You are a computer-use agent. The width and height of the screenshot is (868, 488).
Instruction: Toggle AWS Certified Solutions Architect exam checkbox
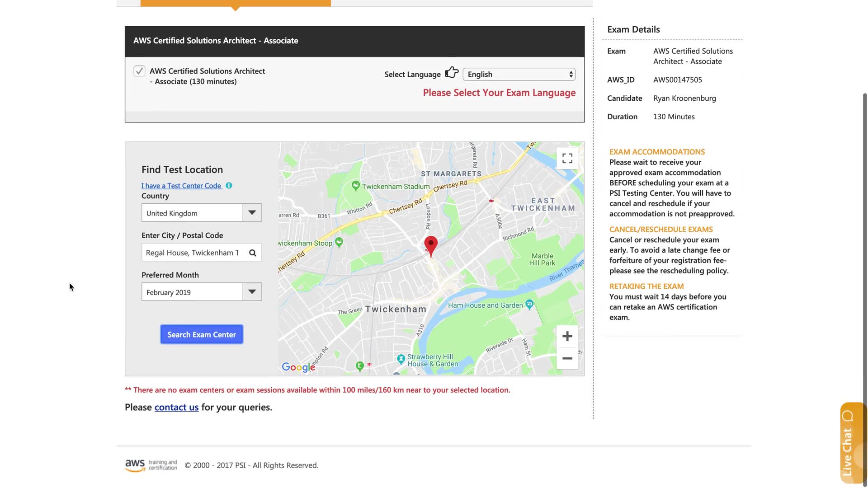coord(139,71)
